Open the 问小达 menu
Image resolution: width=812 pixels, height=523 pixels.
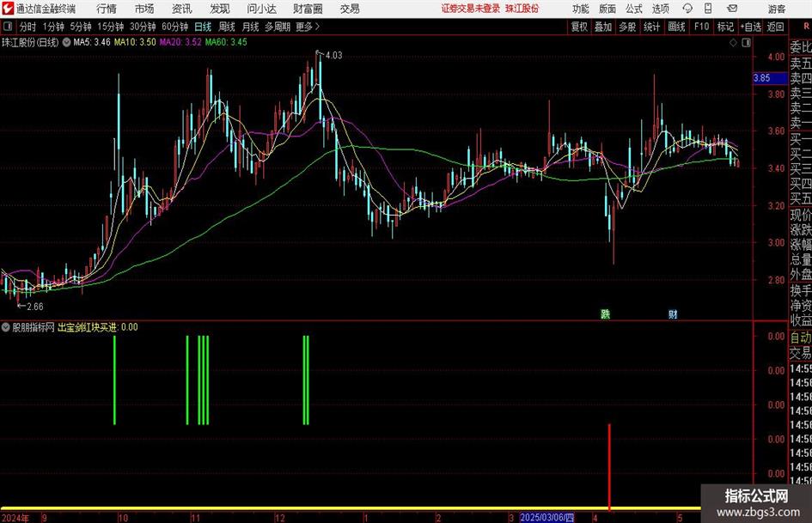pyautogui.click(x=261, y=9)
